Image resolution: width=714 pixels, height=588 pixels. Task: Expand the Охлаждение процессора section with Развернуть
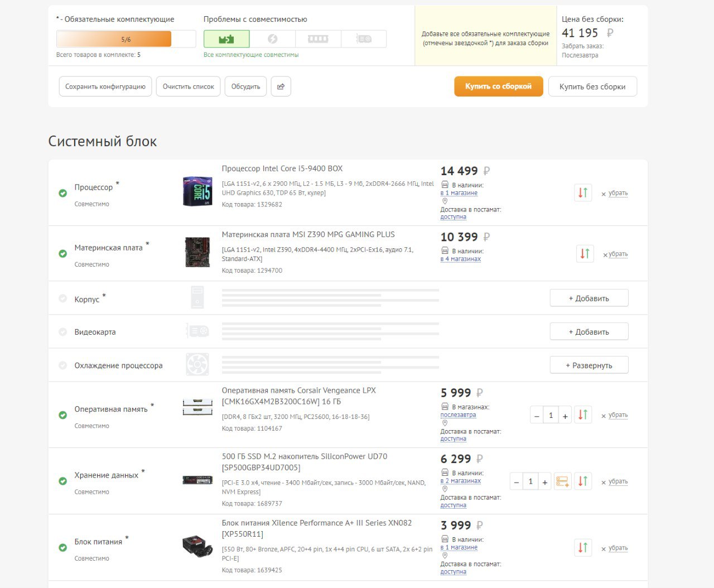pyautogui.click(x=589, y=365)
